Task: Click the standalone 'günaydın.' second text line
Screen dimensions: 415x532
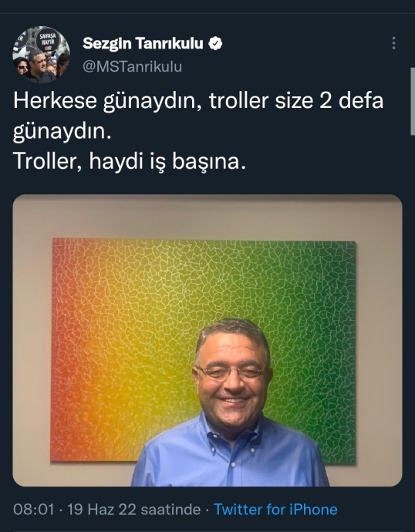Action: pyautogui.click(x=62, y=131)
